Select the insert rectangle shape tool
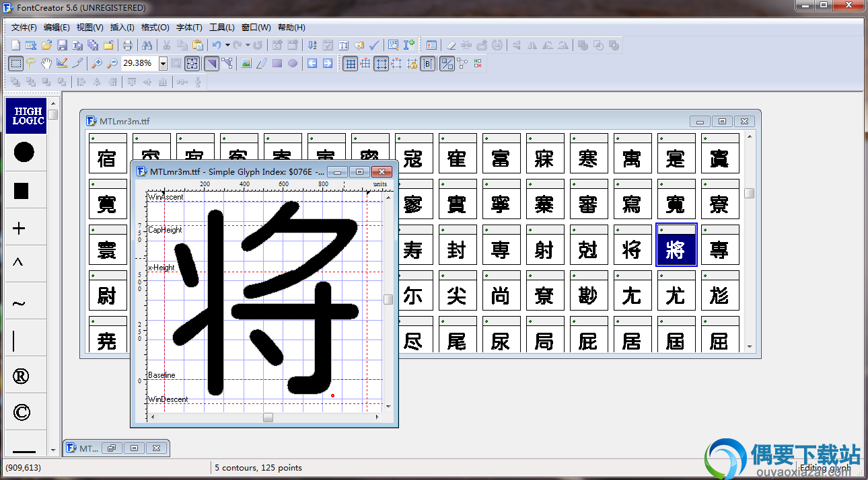Screen dimensions: 868x480 [277, 63]
